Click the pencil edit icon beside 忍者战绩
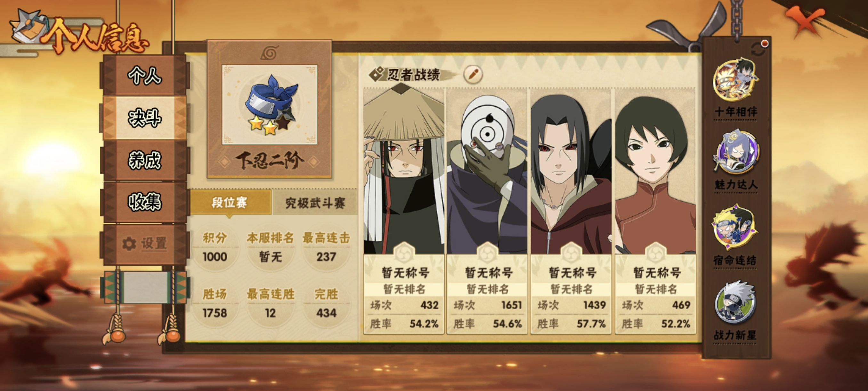Viewport: 868px width, 391px height. 473,74
